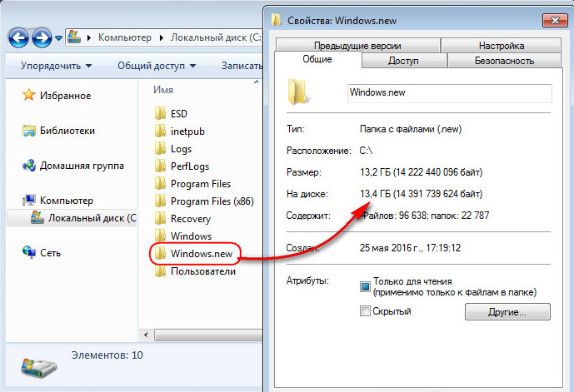Click the inetpub folder icon
The image size is (574, 392).
[160, 131]
